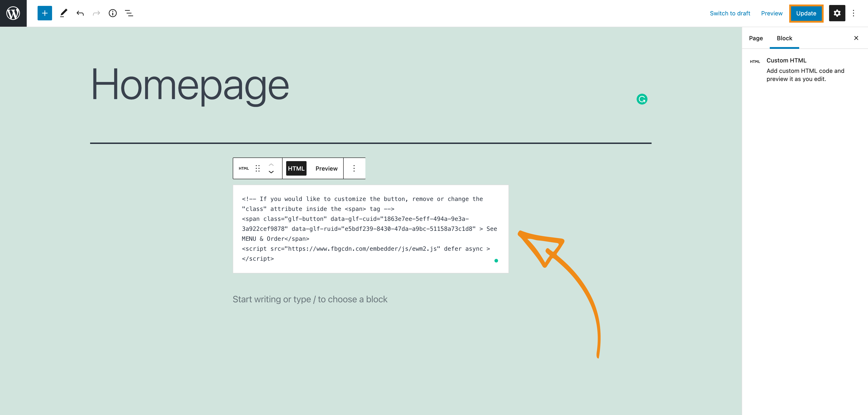This screenshot has width=868, height=415.
Task: Click the top-bar Preview link
Action: (x=772, y=13)
